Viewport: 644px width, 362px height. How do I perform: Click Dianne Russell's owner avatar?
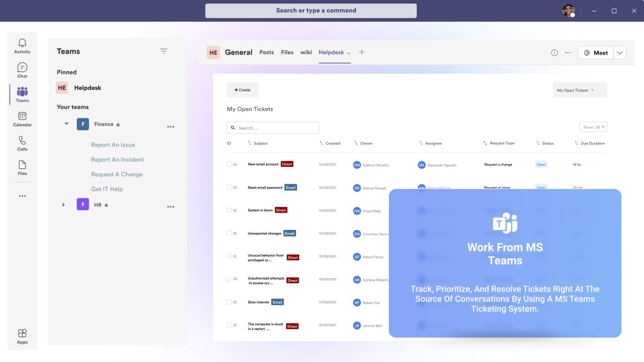tap(357, 188)
